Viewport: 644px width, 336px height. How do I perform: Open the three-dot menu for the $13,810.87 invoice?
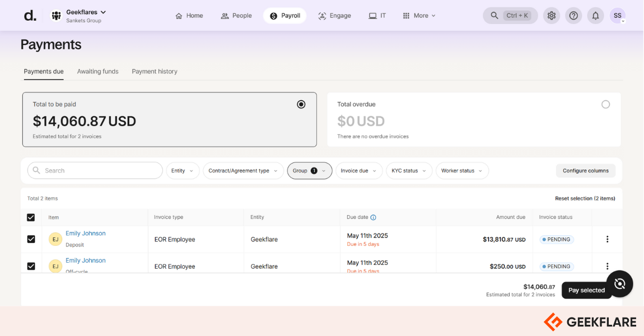[x=607, y=239]
